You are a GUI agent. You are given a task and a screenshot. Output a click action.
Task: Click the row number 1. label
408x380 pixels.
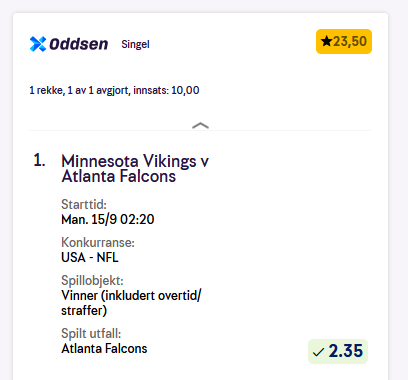pos(39,161)
